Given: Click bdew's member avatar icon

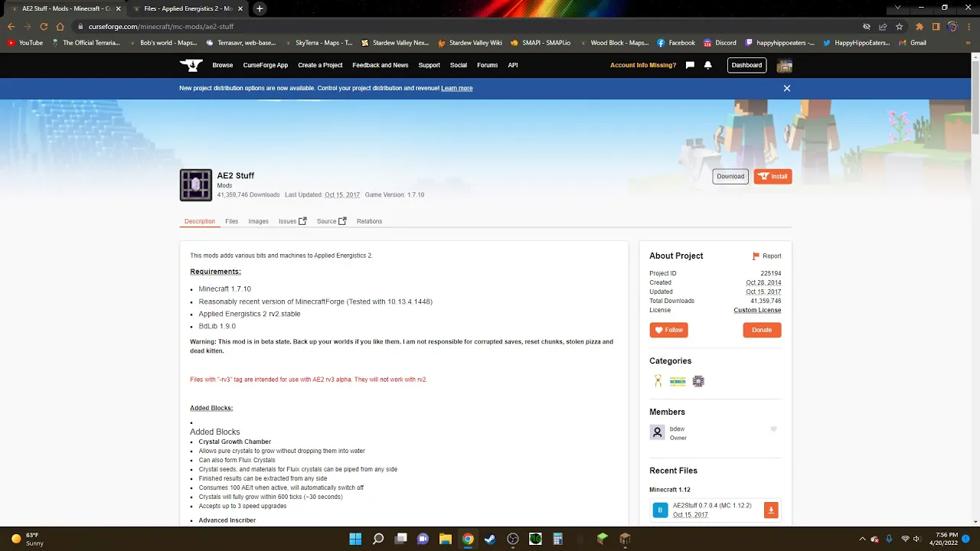Looking at the screenshot, I should point(657,432).
